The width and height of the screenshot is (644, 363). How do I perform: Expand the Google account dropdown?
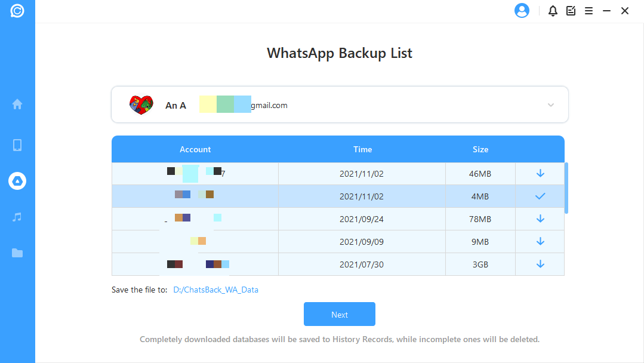pos(551,105)
